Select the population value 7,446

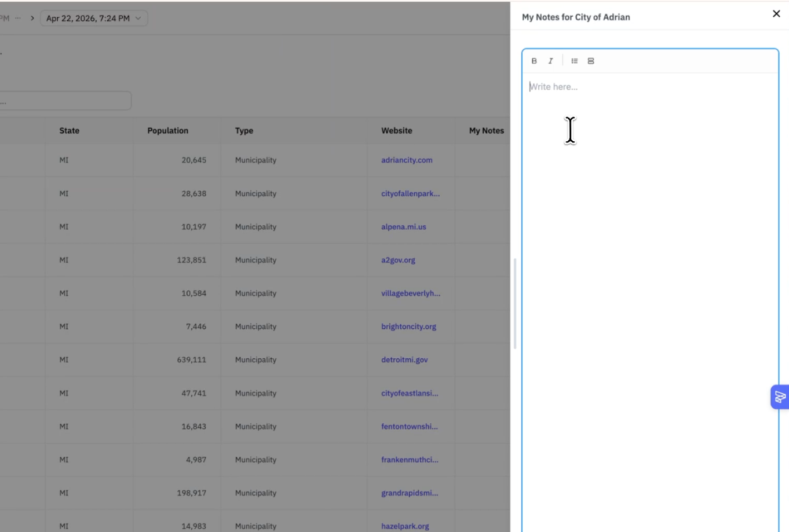[196, 326]
